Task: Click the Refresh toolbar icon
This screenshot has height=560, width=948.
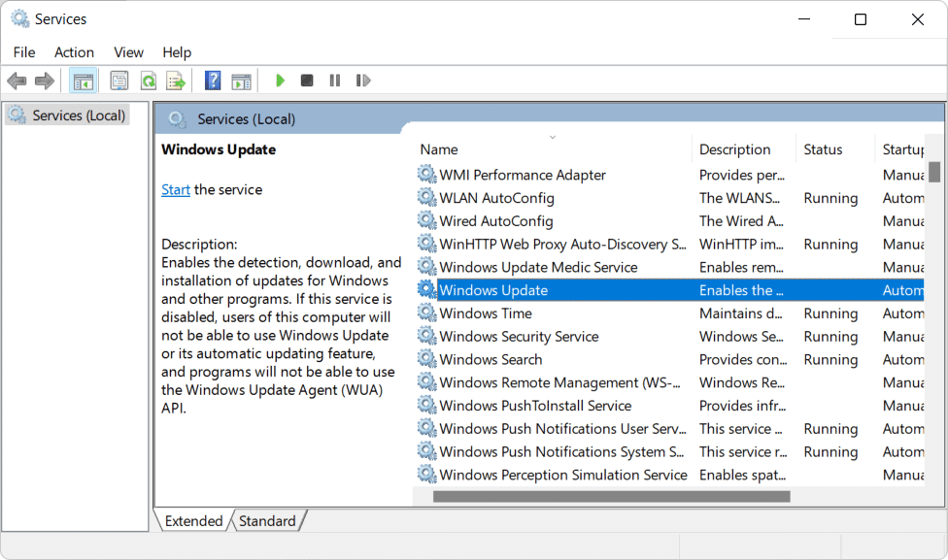Action: coord(148,81)
